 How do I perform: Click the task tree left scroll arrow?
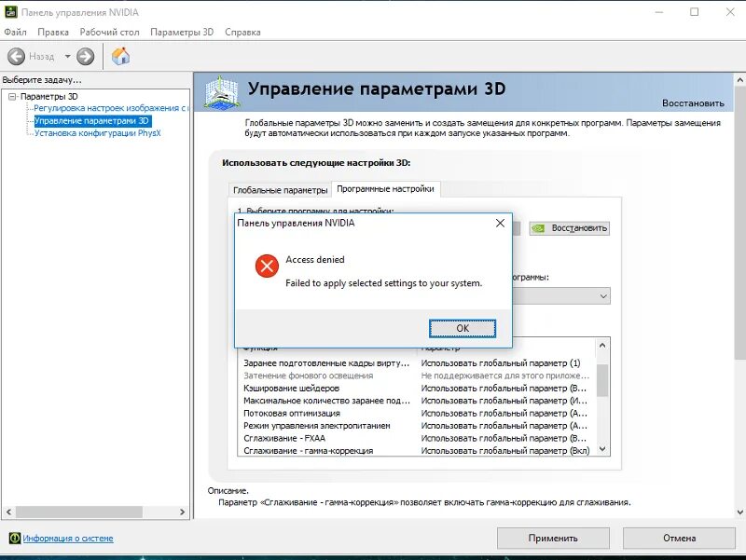[8, 512]
